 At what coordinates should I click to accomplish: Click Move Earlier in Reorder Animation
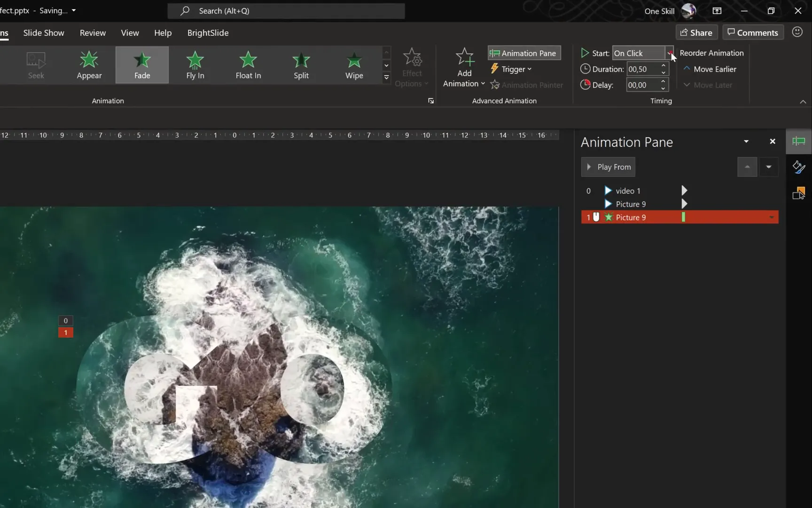(710, 69)
